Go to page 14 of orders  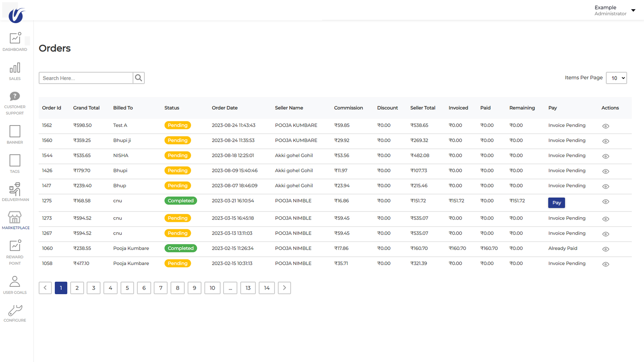[267, 288]
